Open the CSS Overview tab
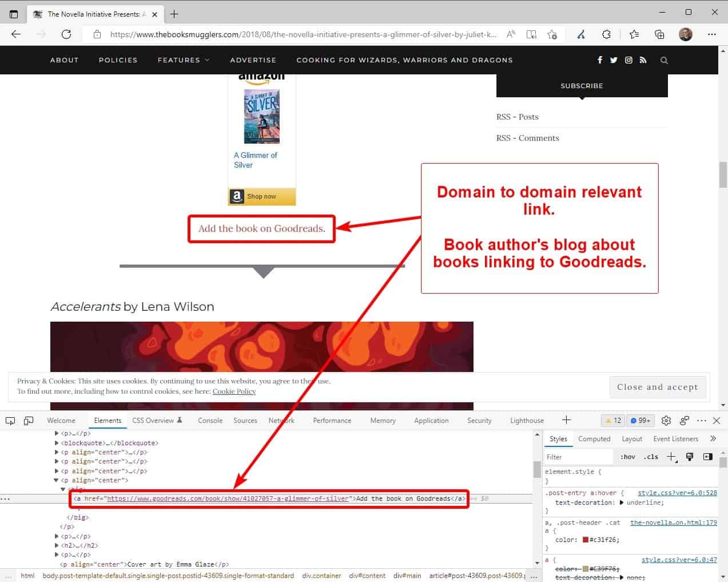Screen dimensions: 728x582 click(157, 421)
